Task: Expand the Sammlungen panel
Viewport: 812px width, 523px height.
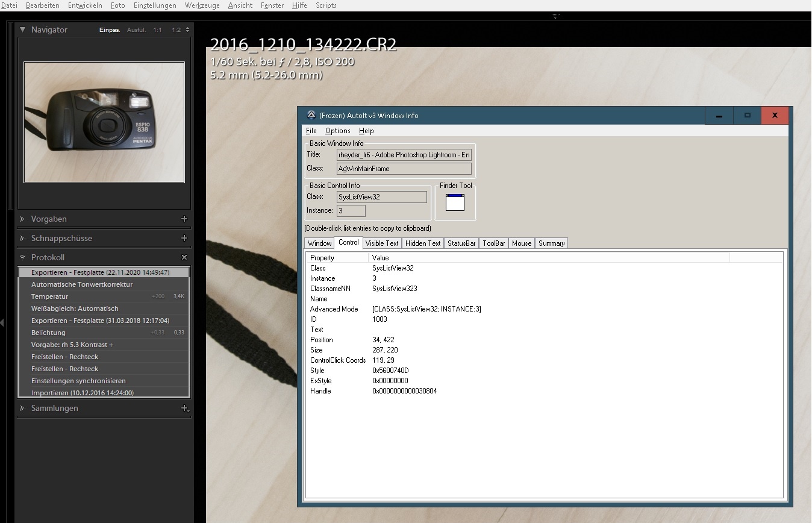Action: tap(23, 408)
